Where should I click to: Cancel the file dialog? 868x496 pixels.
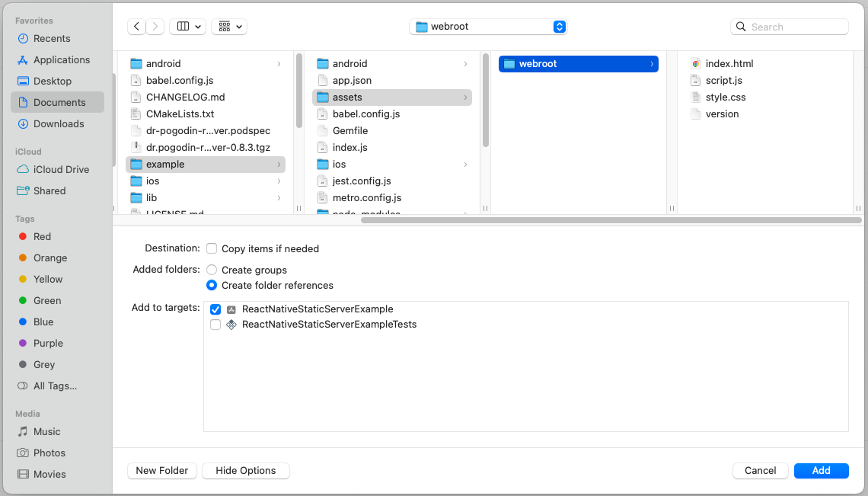click(760, 471)
